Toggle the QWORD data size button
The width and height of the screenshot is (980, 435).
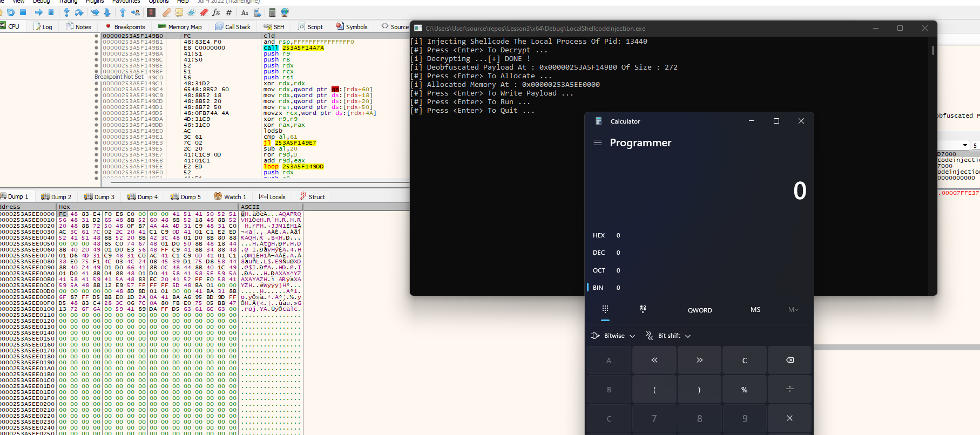click(x=700, y=310)
